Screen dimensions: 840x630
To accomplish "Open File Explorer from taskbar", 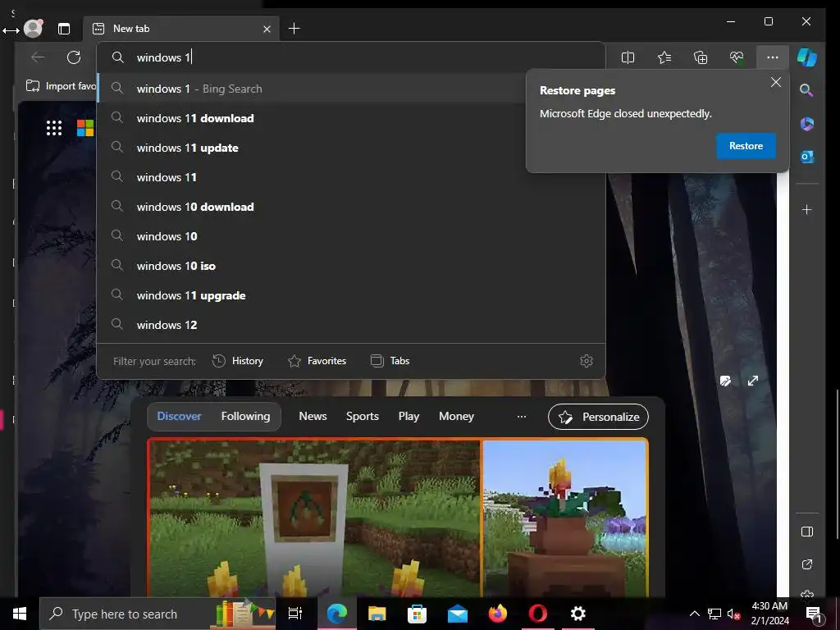I will coord(377,614).
